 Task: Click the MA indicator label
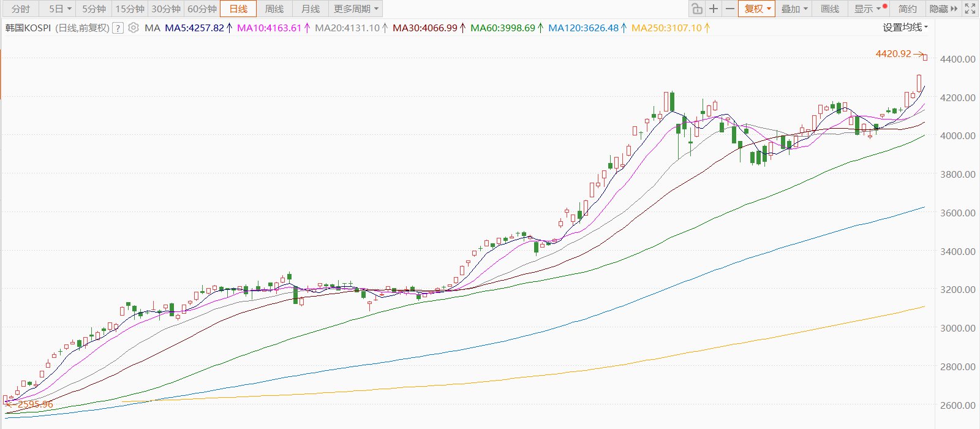[152, 28]
